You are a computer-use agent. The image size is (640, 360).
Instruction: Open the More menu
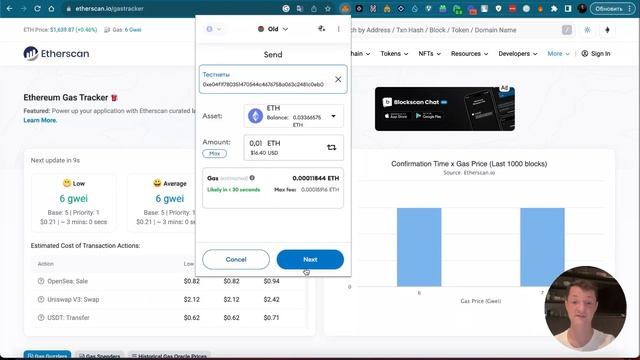(x=558, y=53)
